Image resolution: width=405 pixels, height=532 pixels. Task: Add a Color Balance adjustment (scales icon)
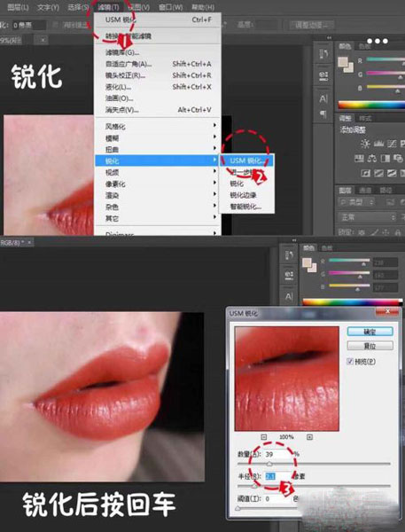tap(372, 159)
